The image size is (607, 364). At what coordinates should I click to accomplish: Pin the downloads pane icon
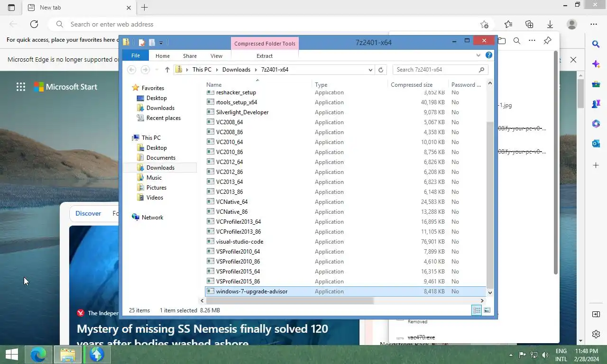547,41
